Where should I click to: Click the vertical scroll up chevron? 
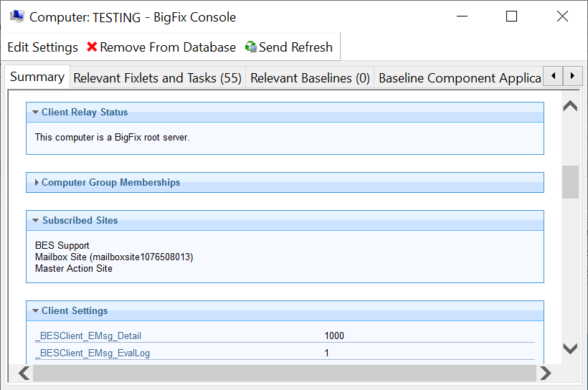click(570, 106)
